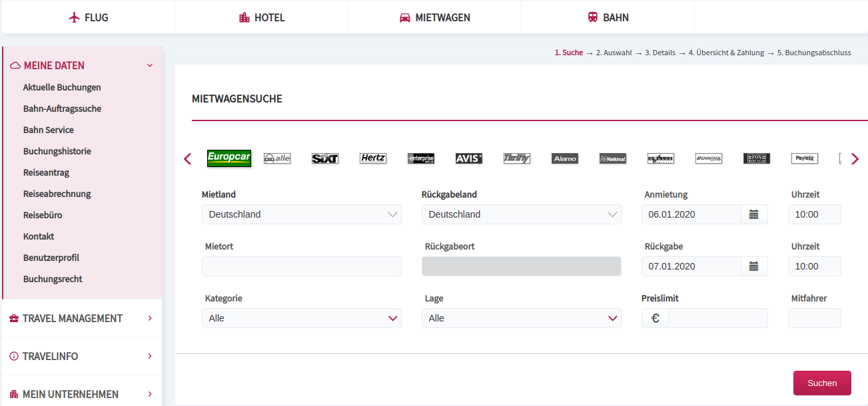Open the Mietland country dropdown

click(302, 214)
